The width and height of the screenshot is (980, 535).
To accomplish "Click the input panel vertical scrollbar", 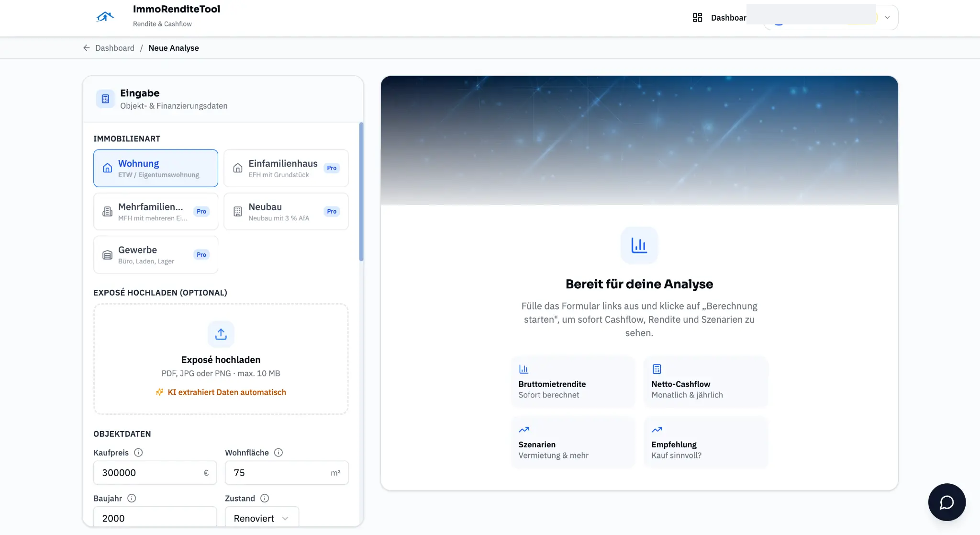I will tap(361, 192).
